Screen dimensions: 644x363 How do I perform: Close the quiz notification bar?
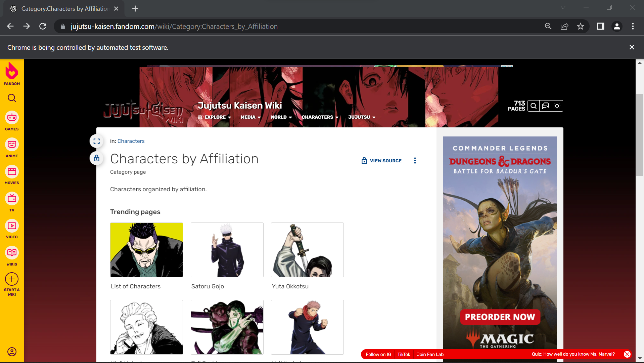[x=627, y=354]
